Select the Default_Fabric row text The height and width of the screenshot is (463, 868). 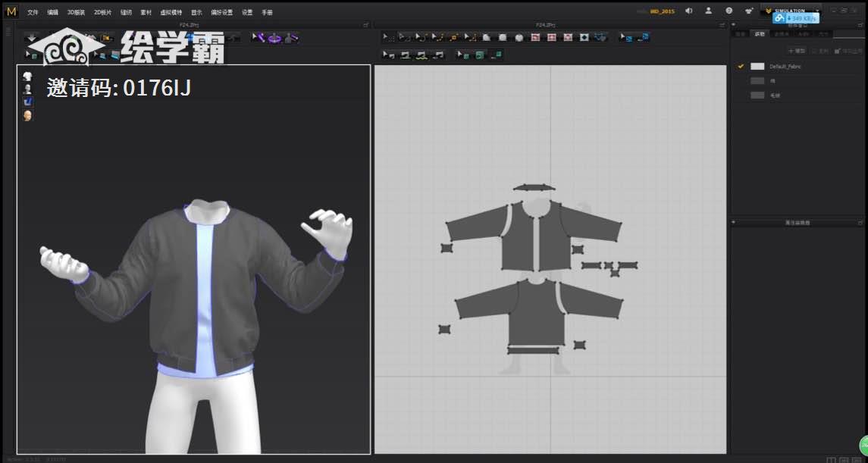click(x=785, y=67)
